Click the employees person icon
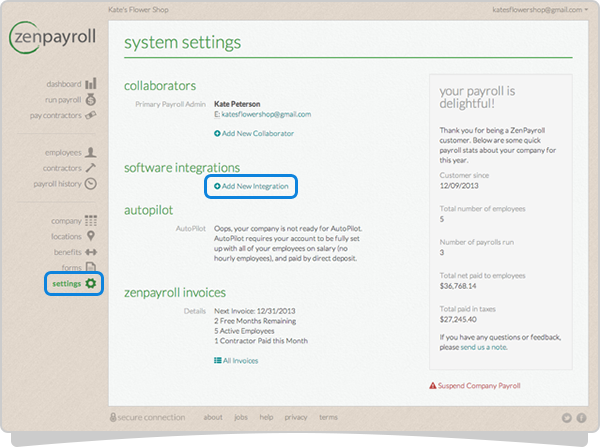This screenshot has width=600, height=447. click(x=91, y=152)
